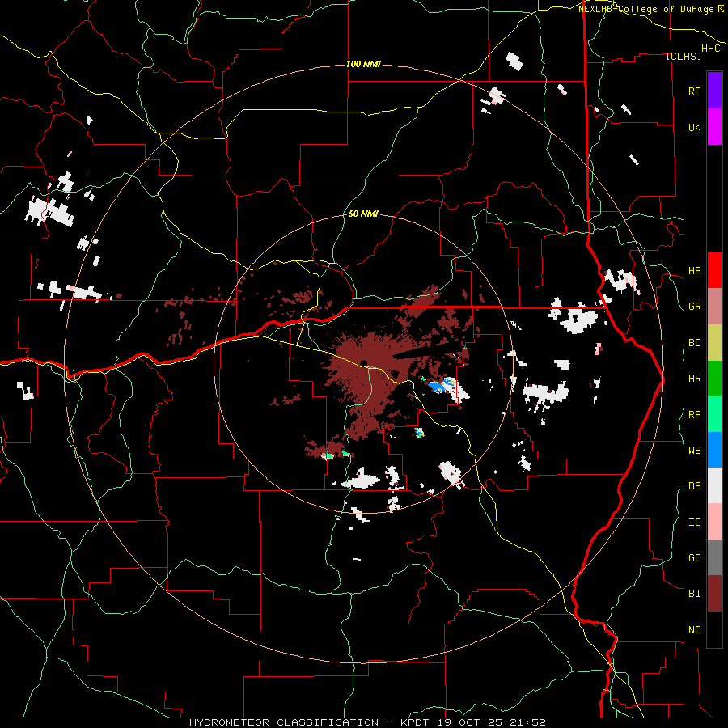Viewport: 728px width, 728px height.
Task: Click the '100 NMI' range ring label
Action: [363, 64]
